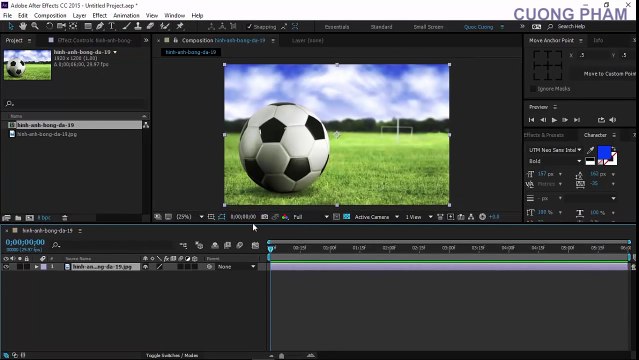Open the Effect menu
Screen dimensions: 639x360
pos(99,15)
